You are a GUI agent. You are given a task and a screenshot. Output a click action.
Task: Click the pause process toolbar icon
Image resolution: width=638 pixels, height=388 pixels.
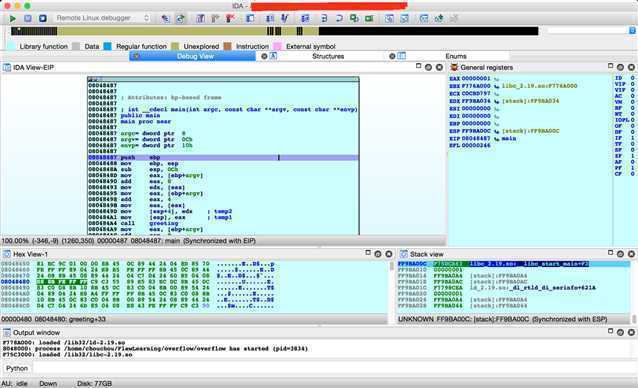[28, 18]
